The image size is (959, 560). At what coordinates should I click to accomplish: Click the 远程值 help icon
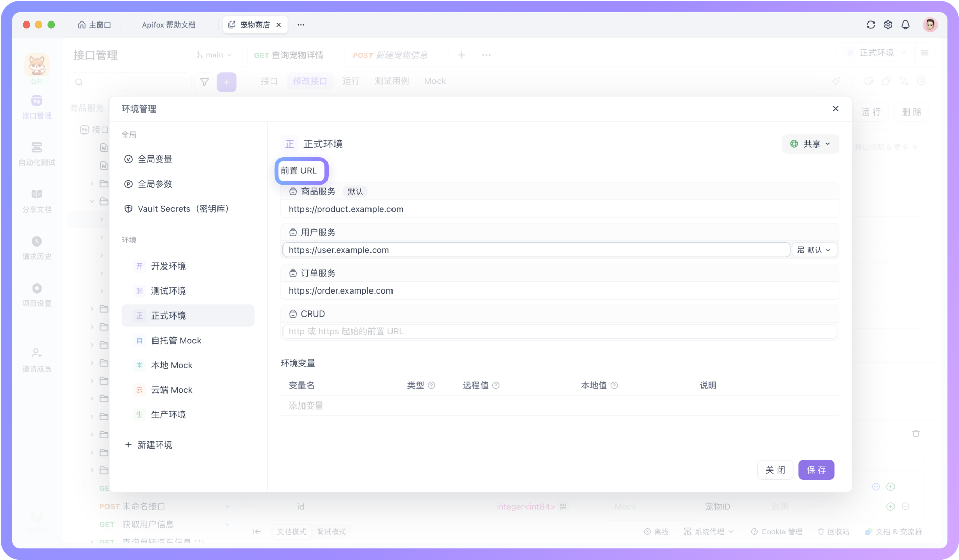click(x=496, y=385)
